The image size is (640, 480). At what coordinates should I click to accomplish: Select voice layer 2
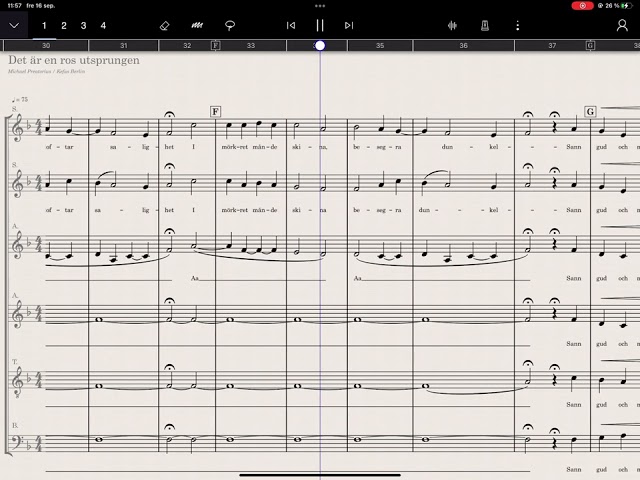[x=64, y=26]
